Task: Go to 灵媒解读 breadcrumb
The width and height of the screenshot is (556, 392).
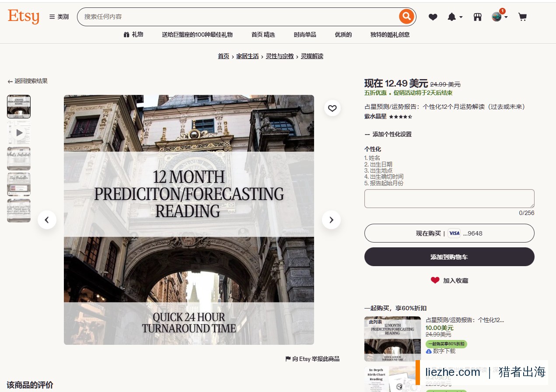Action: [312, 56]
